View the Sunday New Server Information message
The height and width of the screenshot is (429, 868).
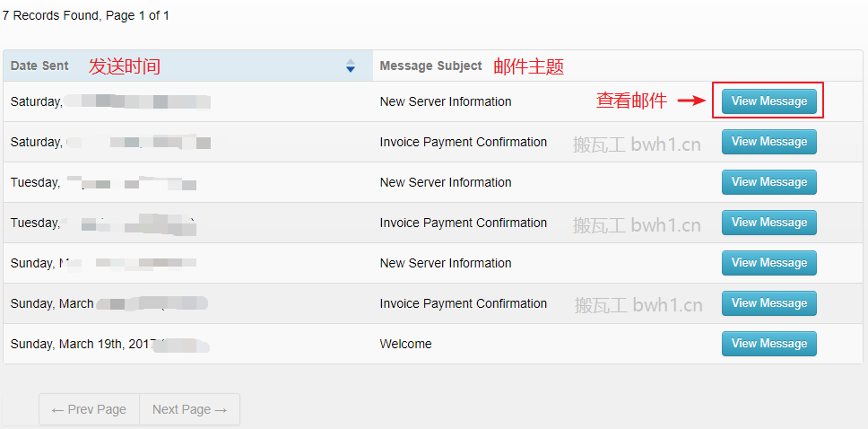click(x=768, y=263)
